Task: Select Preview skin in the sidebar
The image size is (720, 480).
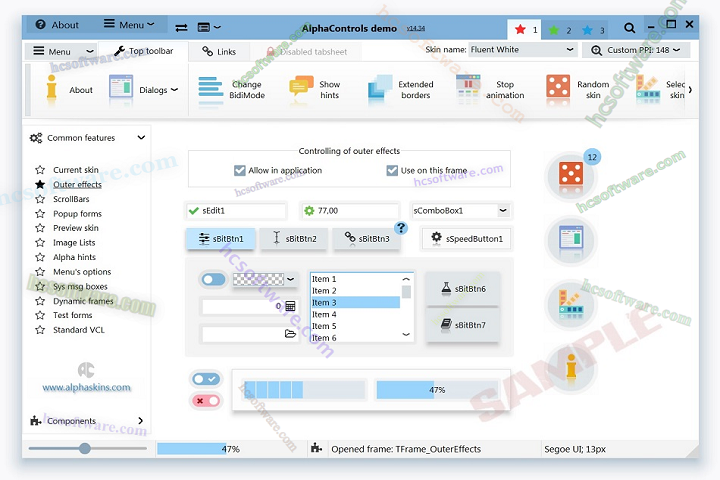Action: click(76, 228)
